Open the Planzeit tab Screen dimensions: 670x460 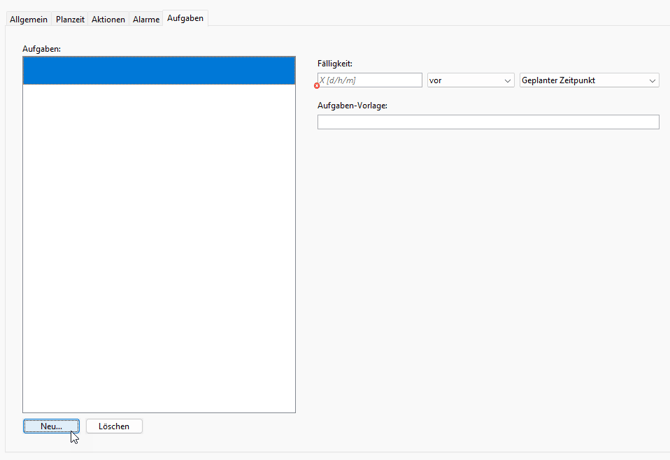tap(70, 19)
